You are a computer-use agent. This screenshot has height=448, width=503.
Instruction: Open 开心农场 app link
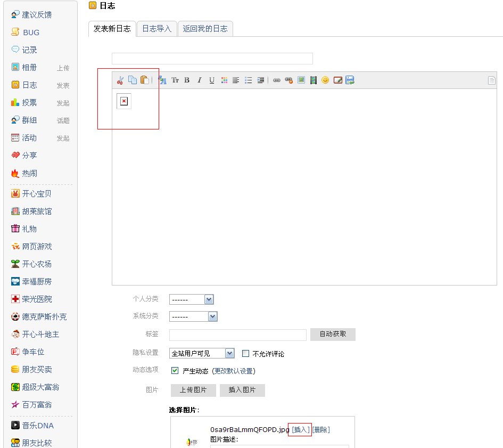[37, 264]
